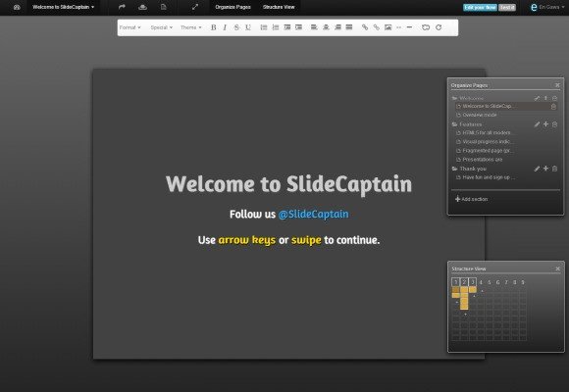Open the Format dropdown
569x392 pixels.
(129, 27)
